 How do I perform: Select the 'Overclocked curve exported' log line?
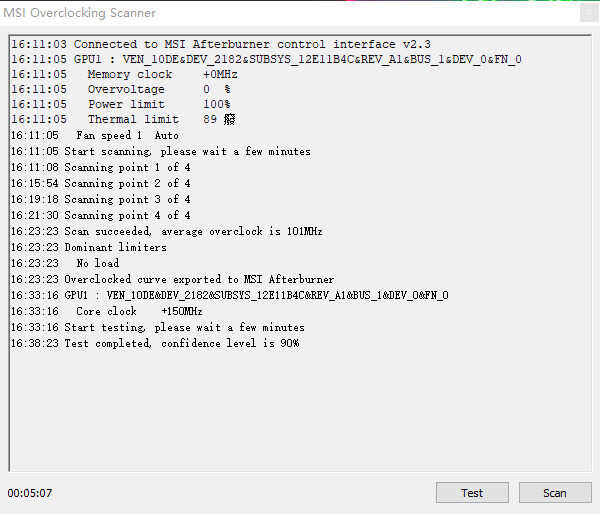click(x=198, y=279)
